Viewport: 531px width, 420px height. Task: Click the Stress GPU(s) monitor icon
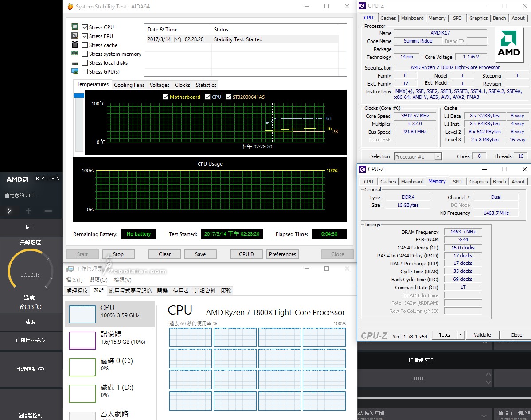[x=75, y=71]
